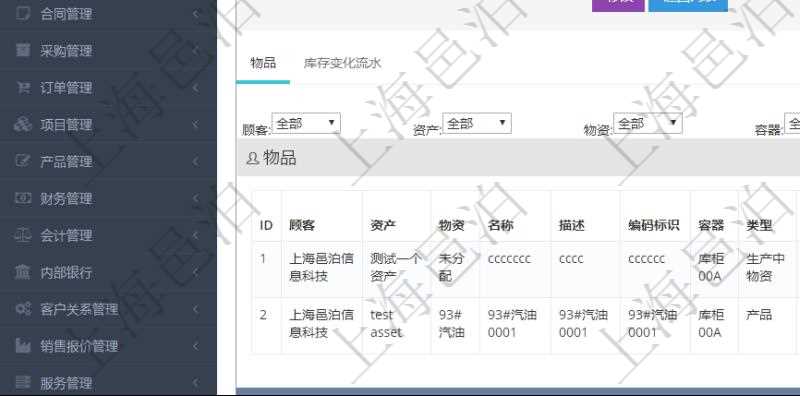Expand the 服务管理 menu chevron
This screenshot has height=396, width=800.
[x=195, y=383]
